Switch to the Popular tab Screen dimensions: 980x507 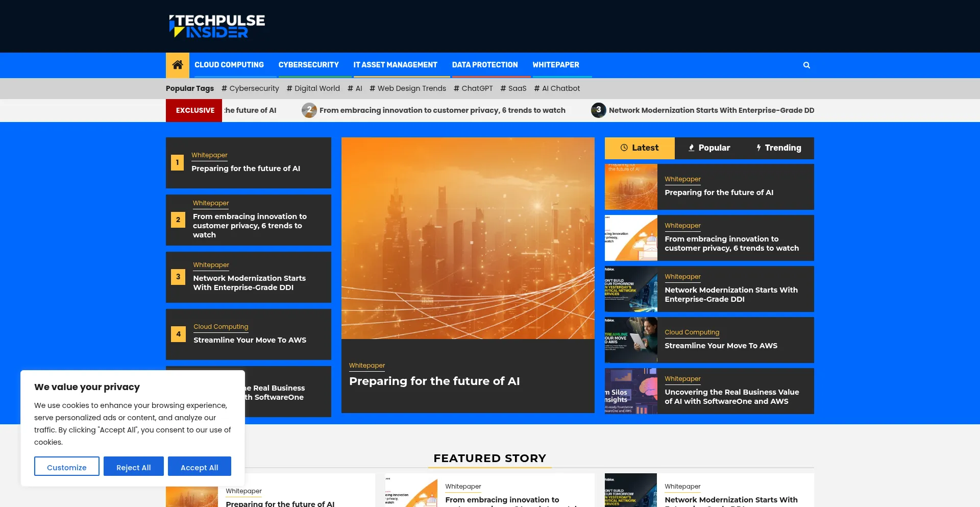[x=709, y=148]
